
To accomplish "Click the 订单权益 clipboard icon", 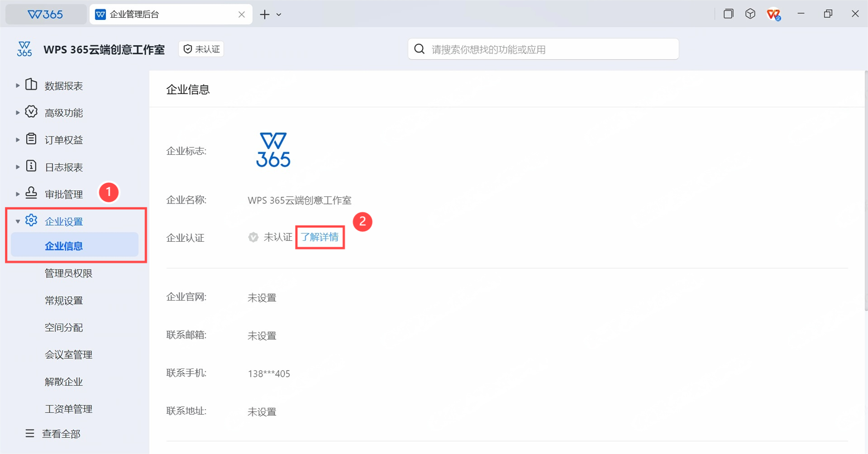I will (x=31, y=139).
